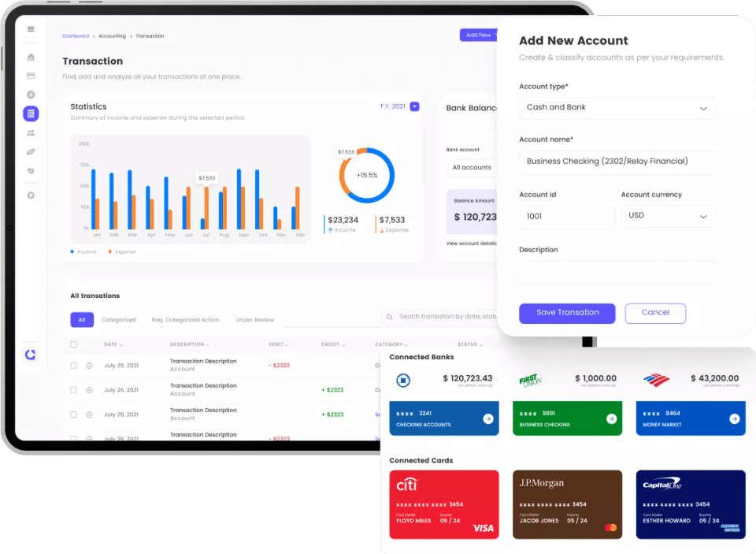756x554 pixels.
Task: Click the Income legend dot
Action: point(72,252)
